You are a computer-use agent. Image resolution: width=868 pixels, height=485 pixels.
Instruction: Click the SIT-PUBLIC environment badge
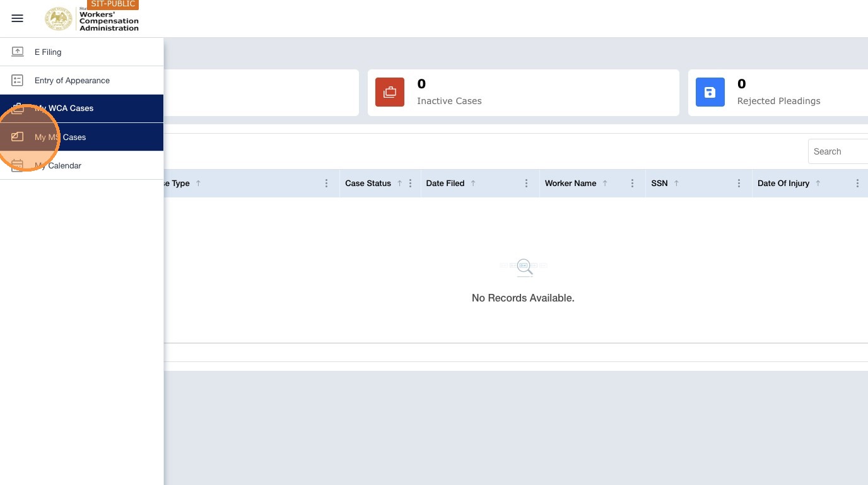(x=113, y=4)
